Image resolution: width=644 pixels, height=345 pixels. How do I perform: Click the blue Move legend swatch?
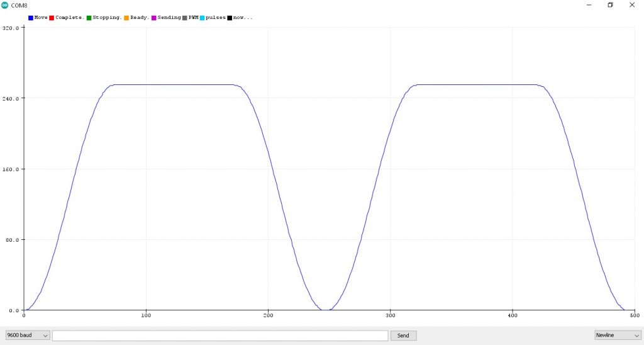coord(31,18)
